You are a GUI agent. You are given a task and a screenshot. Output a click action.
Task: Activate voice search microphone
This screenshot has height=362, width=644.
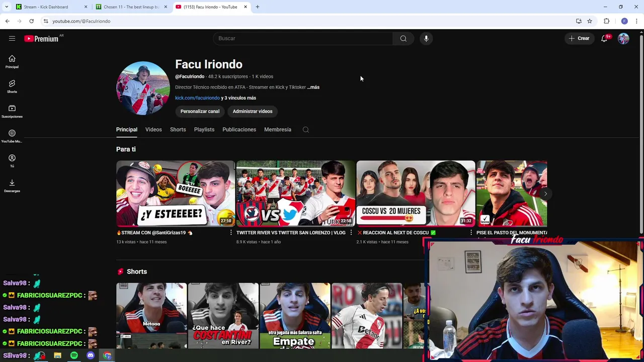click(426, 38)
